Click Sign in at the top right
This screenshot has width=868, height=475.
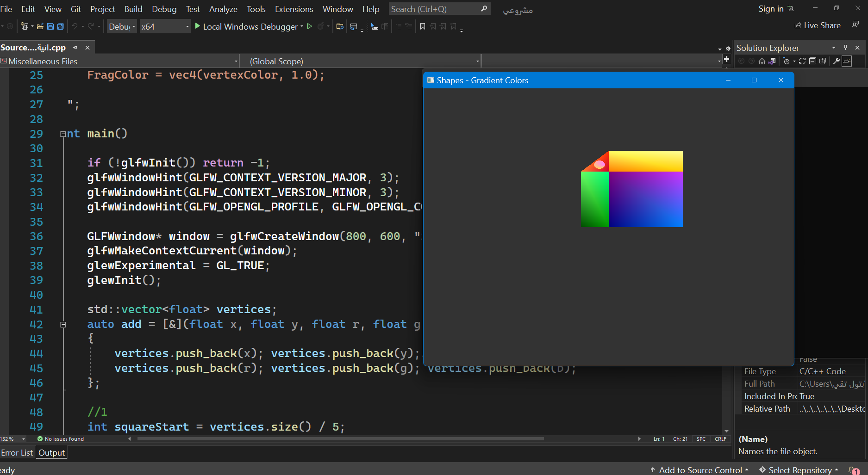[x=770, y=8]
